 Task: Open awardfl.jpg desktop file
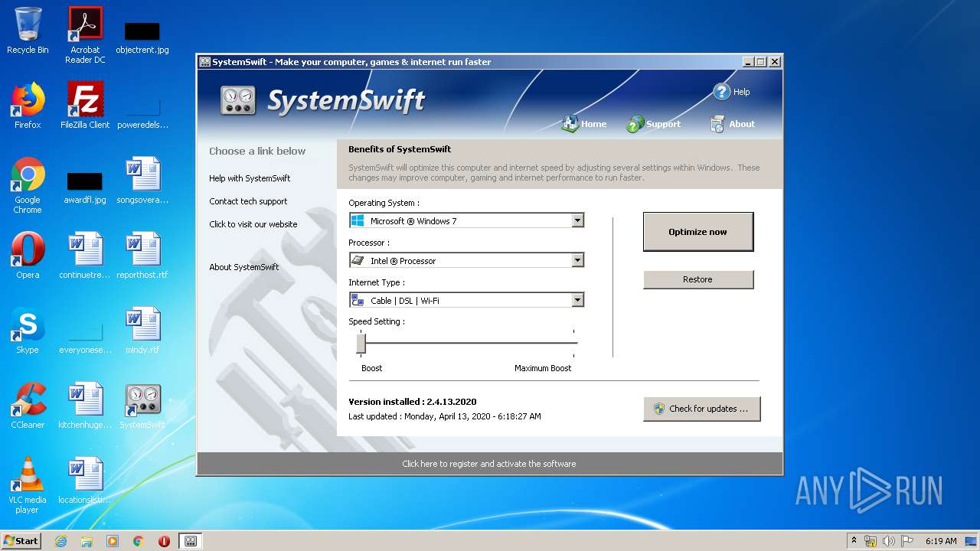click(x=85, y=187)
